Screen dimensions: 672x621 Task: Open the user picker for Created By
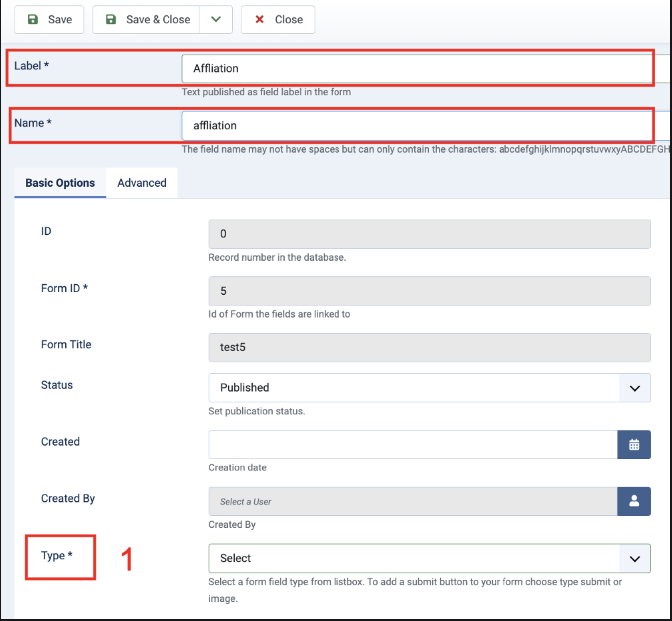pos(634,501)
